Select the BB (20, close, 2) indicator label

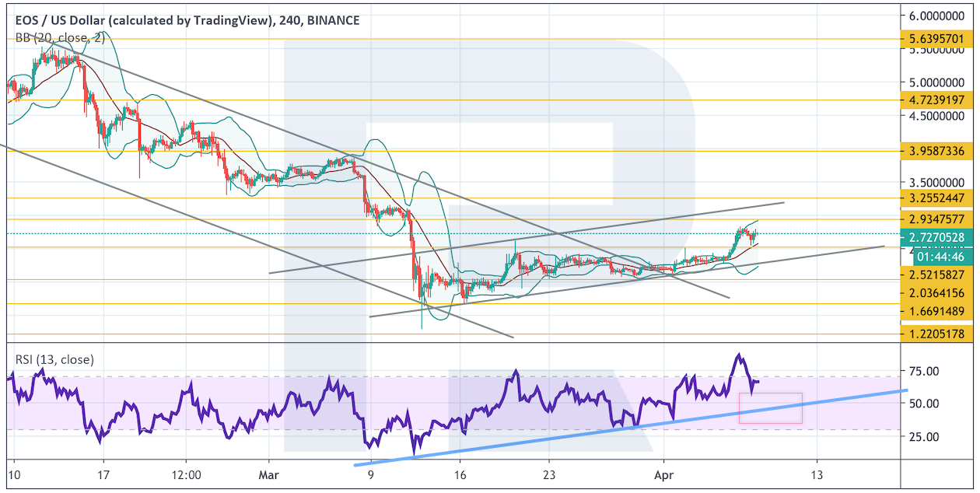click(x=61, y=38)
